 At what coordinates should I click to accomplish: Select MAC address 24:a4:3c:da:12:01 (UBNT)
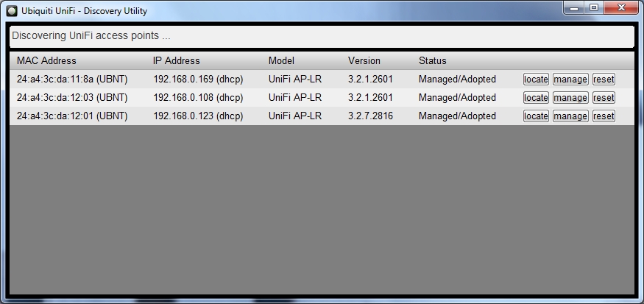point(72,116)
